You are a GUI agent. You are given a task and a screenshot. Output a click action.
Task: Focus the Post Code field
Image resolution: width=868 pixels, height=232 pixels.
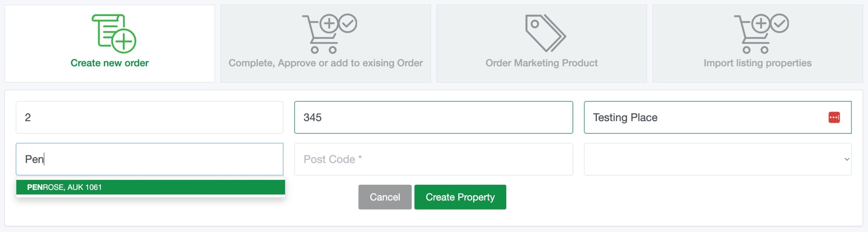point(434,159)
